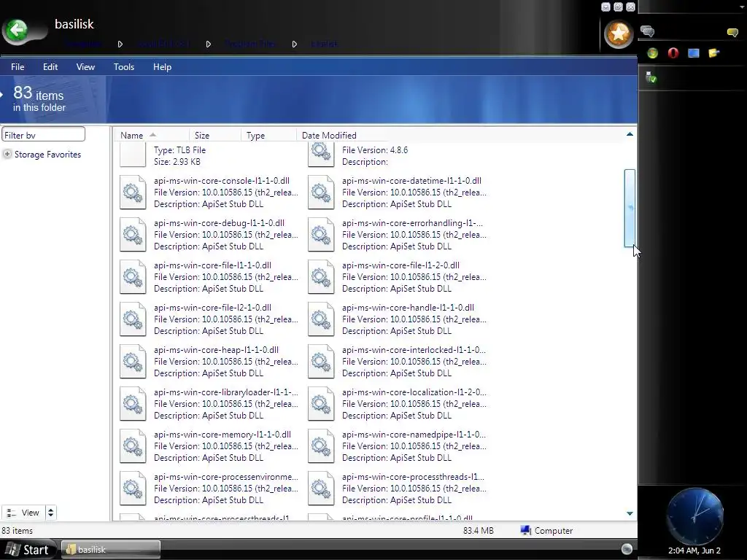The width and height of the screenshot is (747, 560).
Task: Select api-ms-win-core-handle-l1-1-0.dll file icon
Action: pyautogui.click(x=321, y=319)
